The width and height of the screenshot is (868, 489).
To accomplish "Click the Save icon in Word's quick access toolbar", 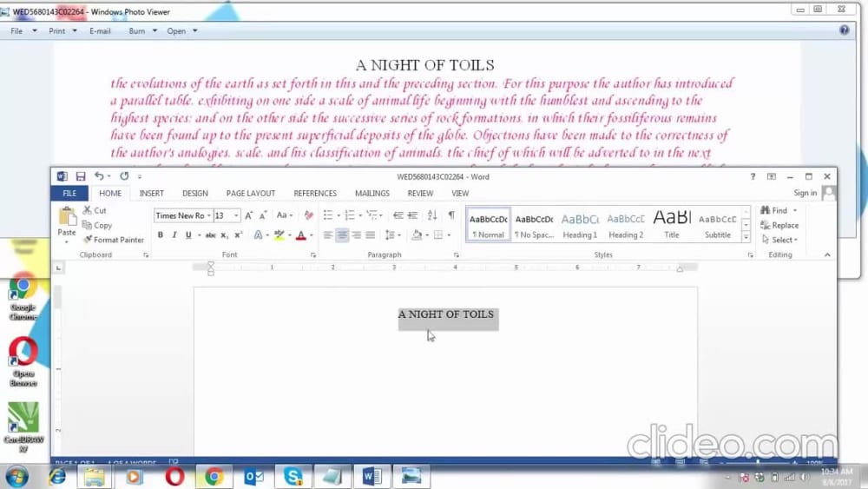I will 81,176.
